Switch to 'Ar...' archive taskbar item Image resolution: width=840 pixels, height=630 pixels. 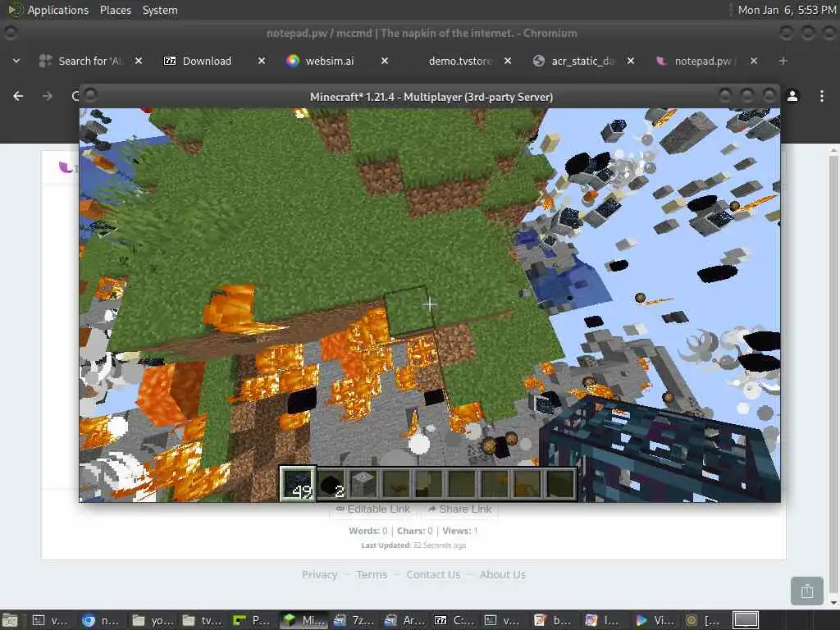point(404,620)
